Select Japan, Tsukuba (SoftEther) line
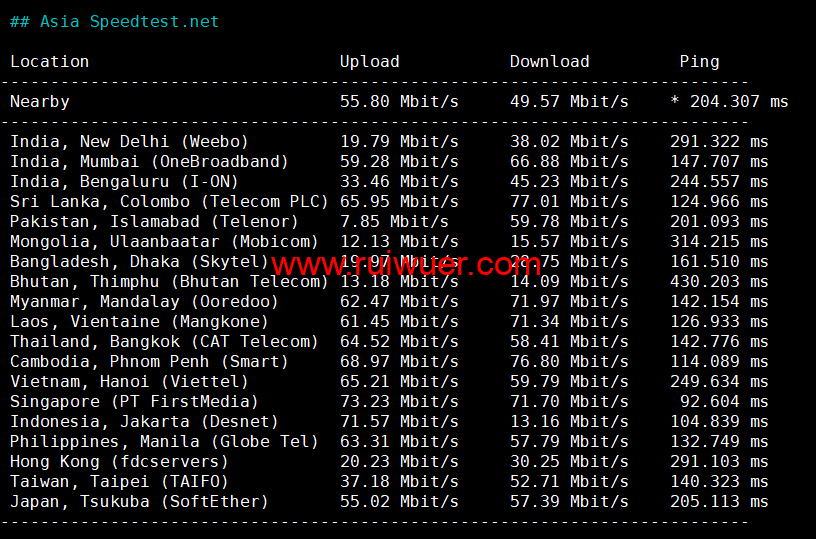816x539 pixels. pyautogui.click(x=139, y=501)
